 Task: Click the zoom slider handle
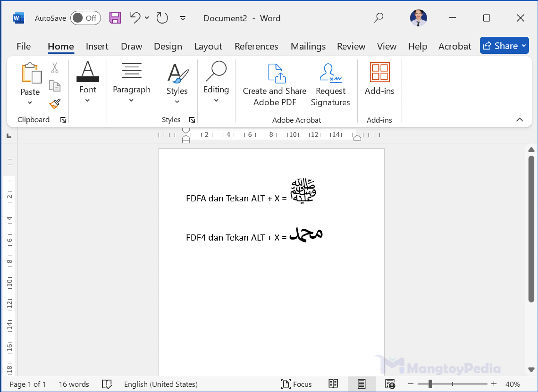pyautogui.click(x=430, y=383)
